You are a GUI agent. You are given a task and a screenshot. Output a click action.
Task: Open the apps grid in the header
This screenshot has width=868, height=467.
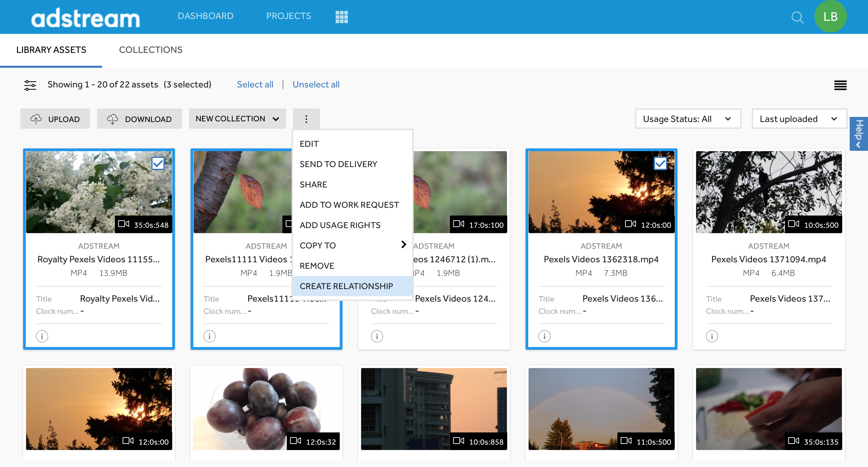click(342, 16)
